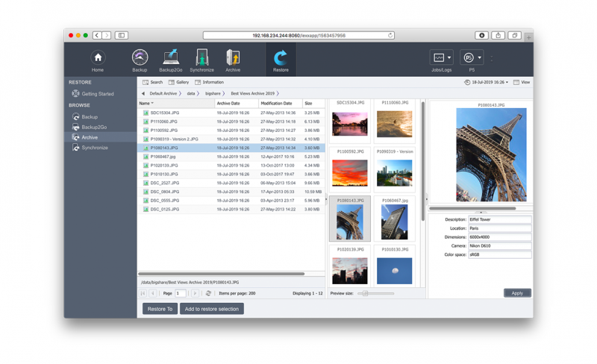Click the file list horizontal scrollbar
This screenshot has width=597, height=364.
coord(221,274)
